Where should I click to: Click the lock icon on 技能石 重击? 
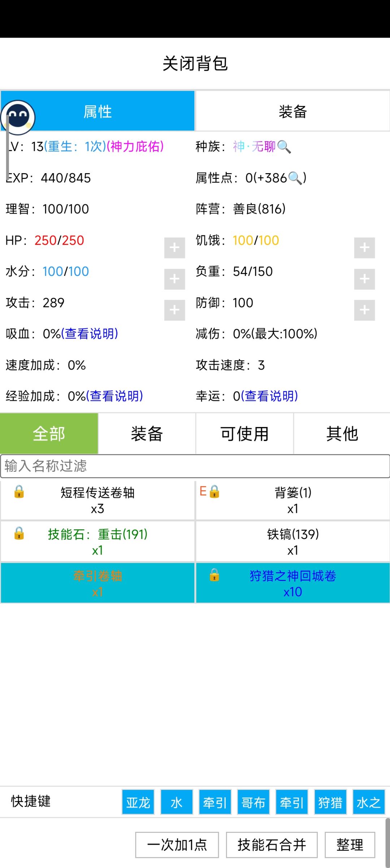(19, 533)
